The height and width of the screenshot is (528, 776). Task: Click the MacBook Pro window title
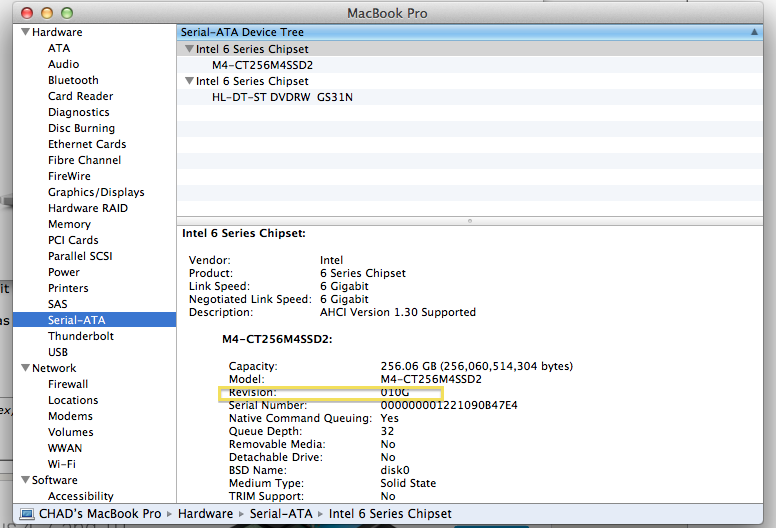pyautogui.click(x=387, y=13)
